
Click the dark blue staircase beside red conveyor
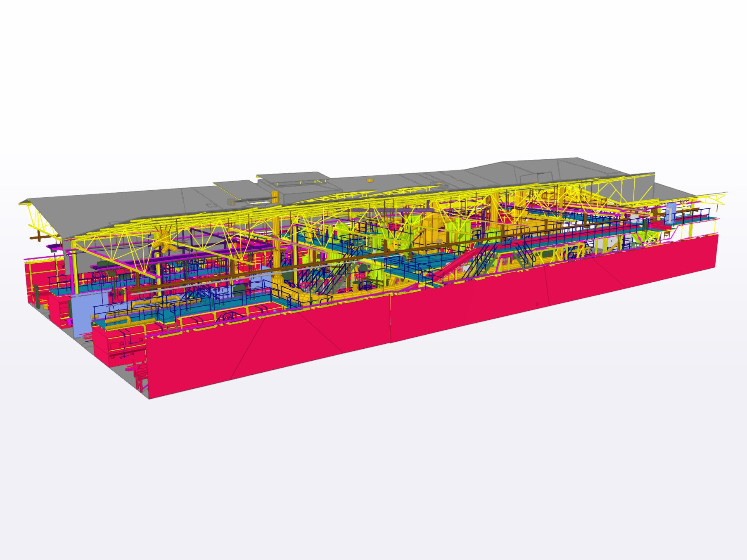point(479,261)
